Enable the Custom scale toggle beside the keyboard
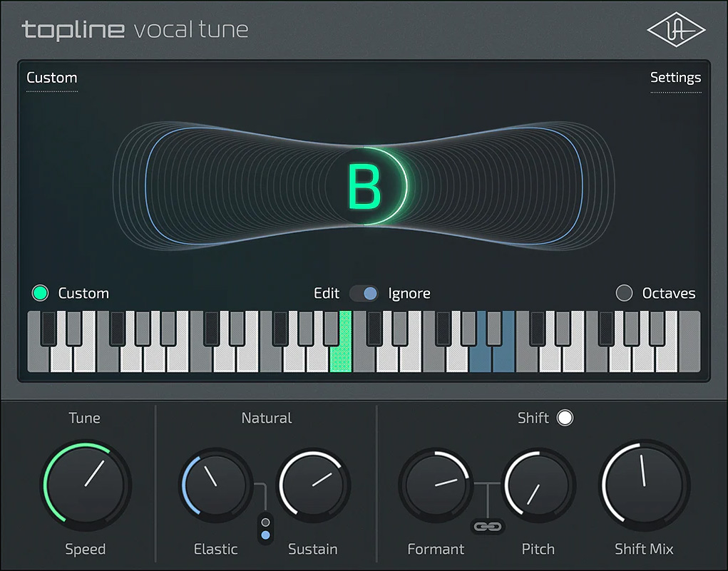 point(41,293)
